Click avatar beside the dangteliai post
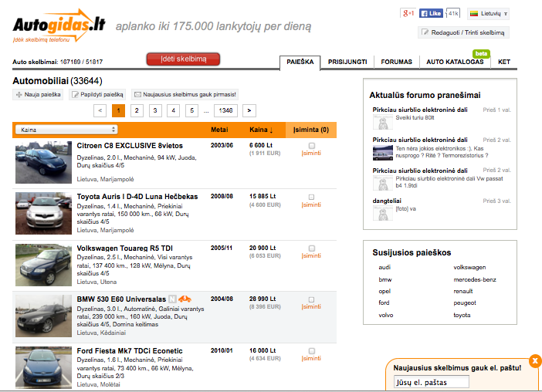This screenshot has width=542, height=392. click(x=383, y=213)
